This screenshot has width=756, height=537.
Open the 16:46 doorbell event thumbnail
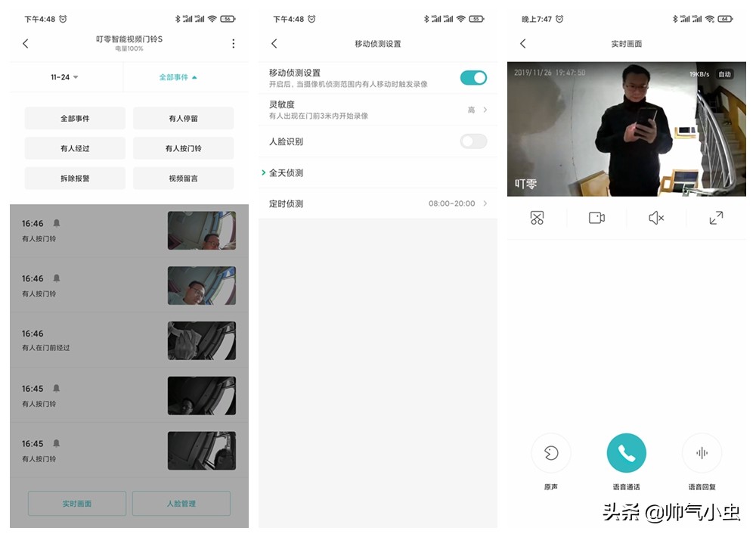click(202, 230)
